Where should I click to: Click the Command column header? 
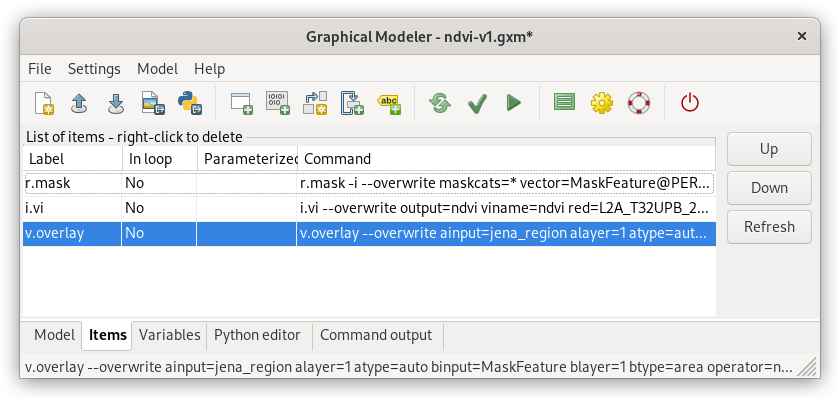point(506,159)
